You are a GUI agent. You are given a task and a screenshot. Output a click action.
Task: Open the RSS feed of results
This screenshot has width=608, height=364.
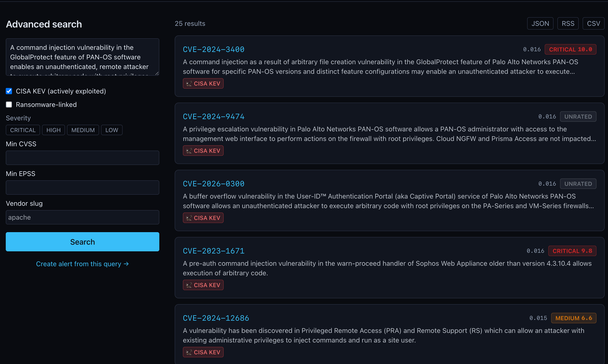568,24
